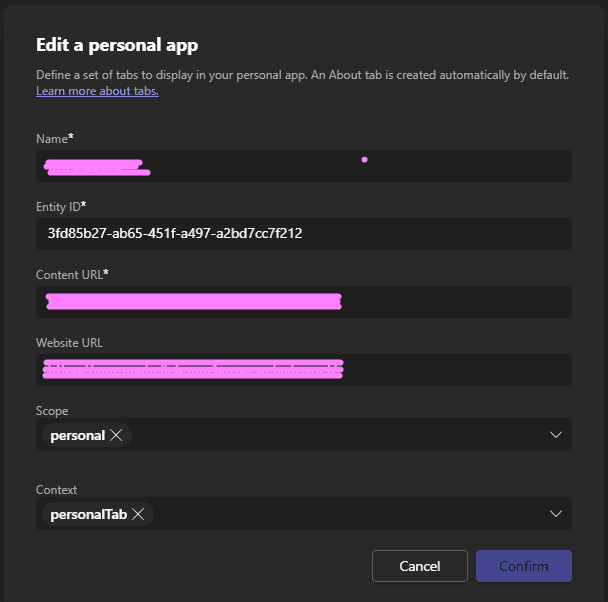Cancel editing the personal app
The image size is (608, 602).
[x=420, y=566]
